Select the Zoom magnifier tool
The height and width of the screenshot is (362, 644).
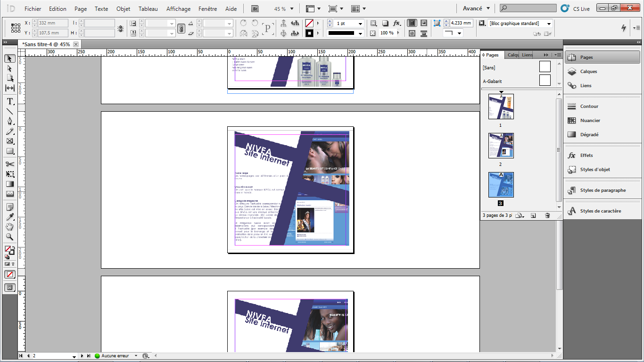click(10, 237)
